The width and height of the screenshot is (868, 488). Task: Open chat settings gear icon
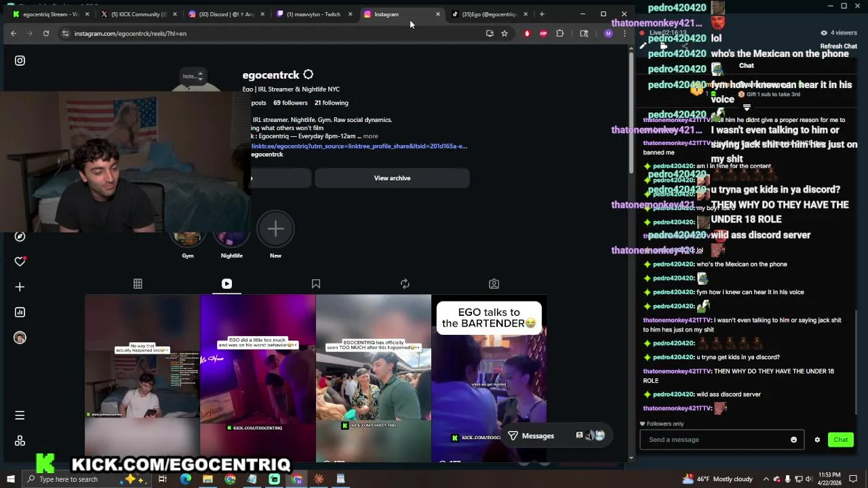(817, 440)
